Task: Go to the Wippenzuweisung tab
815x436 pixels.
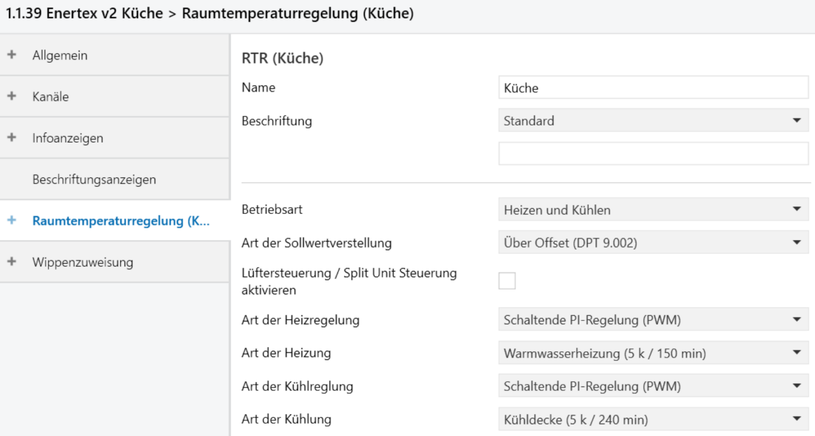Action: (82, 262)
